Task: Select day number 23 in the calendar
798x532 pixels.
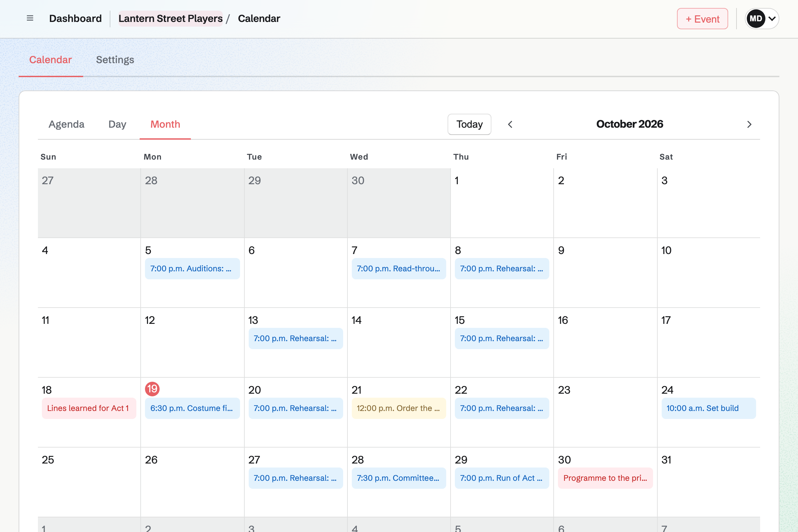Action: 564,390
